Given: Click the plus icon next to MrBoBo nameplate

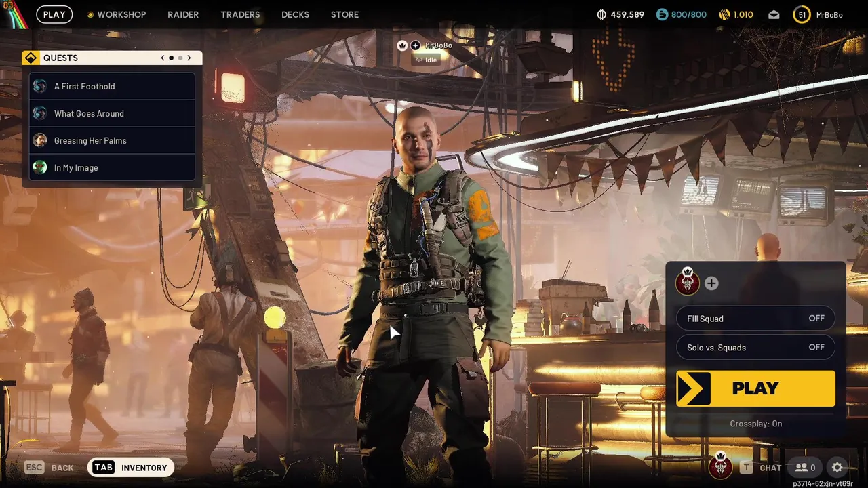Looking at the screenshot, I should click(415, 45).
